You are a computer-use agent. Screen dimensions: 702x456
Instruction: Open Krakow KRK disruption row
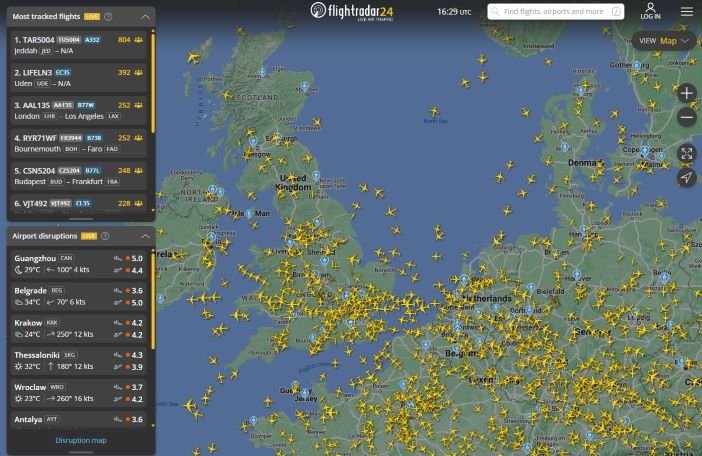coord(78,328)
